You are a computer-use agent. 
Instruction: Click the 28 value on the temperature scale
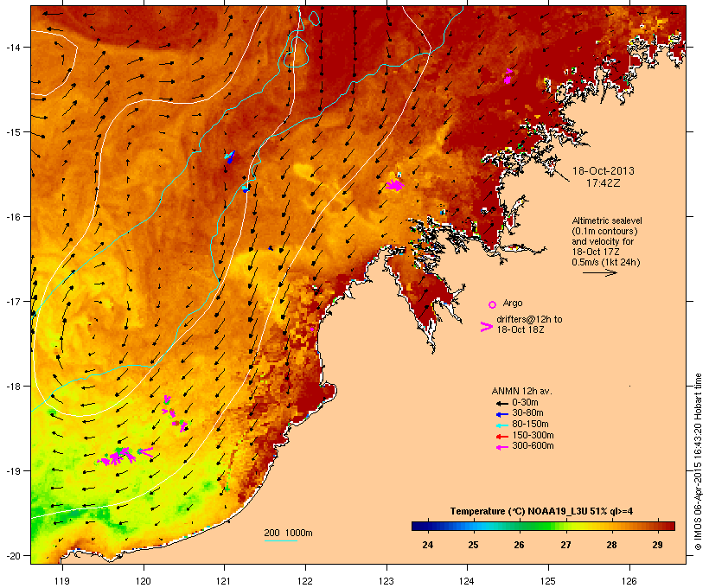611,545
